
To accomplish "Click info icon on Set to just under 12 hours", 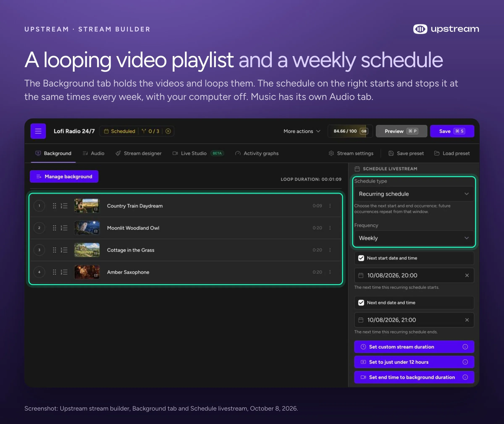I will (x=465, y=362).
